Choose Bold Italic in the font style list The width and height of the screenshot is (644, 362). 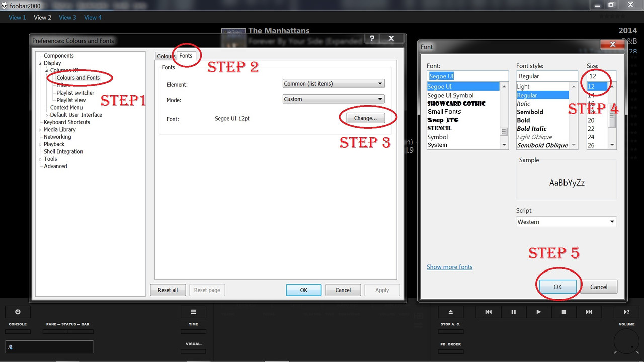click(532, 129)
